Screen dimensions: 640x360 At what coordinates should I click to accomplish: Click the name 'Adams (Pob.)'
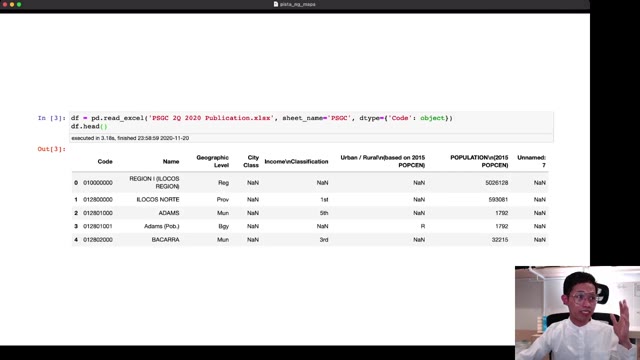[162, 226]
